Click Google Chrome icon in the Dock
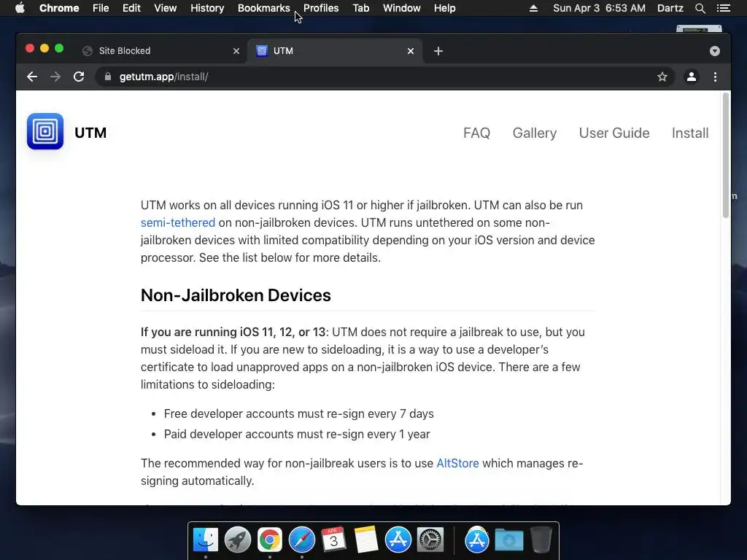The image size is (747, 560). click(x=270, y=540)
